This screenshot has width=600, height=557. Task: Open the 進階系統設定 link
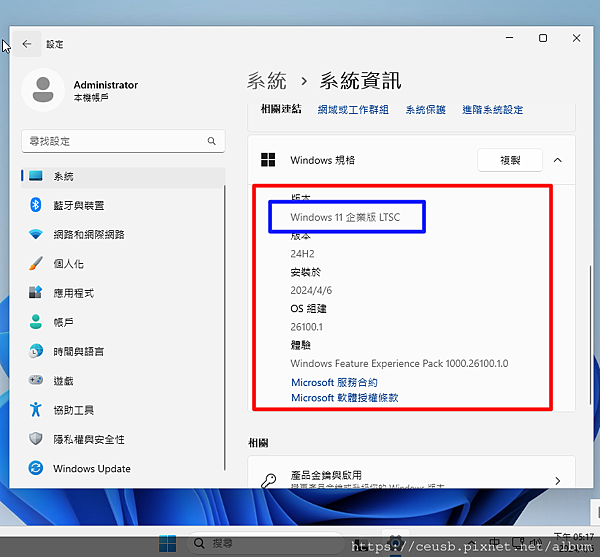pos(492,110)
